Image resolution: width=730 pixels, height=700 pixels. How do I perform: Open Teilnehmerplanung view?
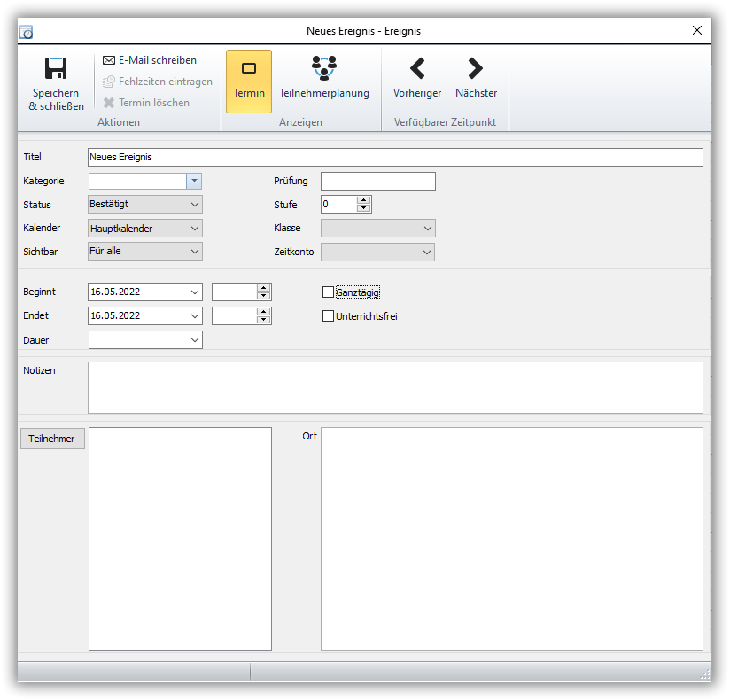coord(323,67)
